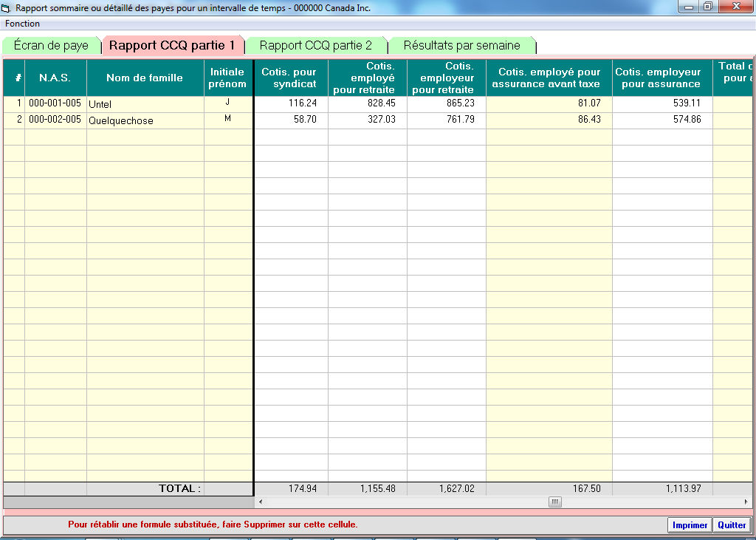This screenshot has width=756, height=540.
Task: Go to Résultats par semaine tab
Action: coord(461,46)
